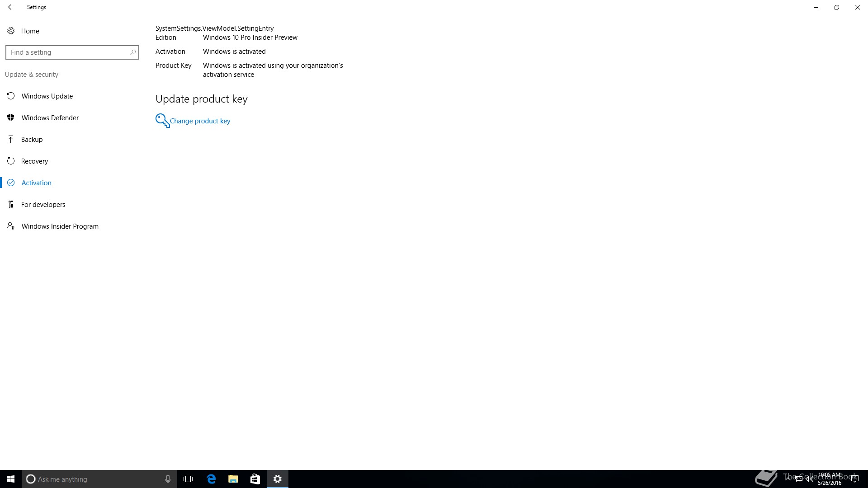
Task: Select Windows Defender in sidebar
Action: pyautogui.click(x=50, y=118)
